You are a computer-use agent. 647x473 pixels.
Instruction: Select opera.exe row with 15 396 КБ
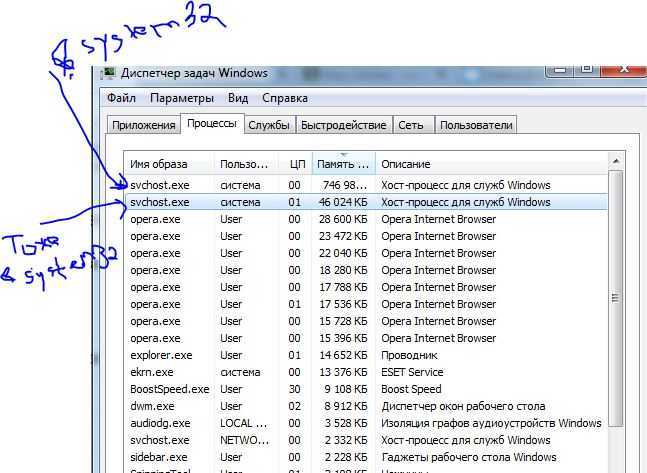click(366, 338)
